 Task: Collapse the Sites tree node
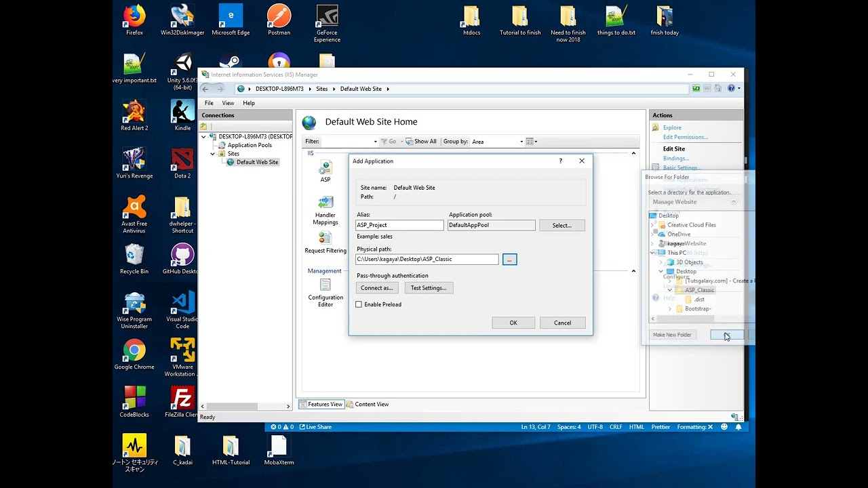click(x=212, y=154)
